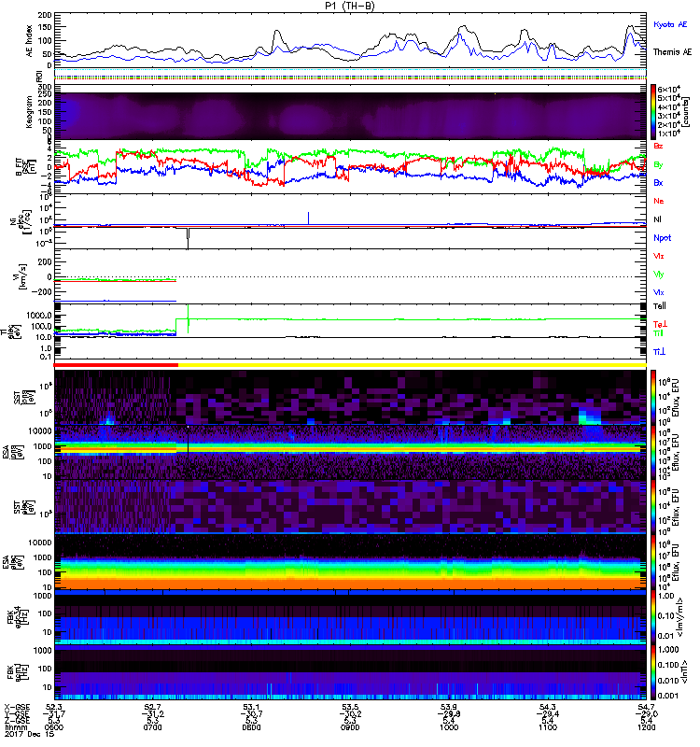Click the "6×10⁴" Keogram color bar value

click(669, 90)
